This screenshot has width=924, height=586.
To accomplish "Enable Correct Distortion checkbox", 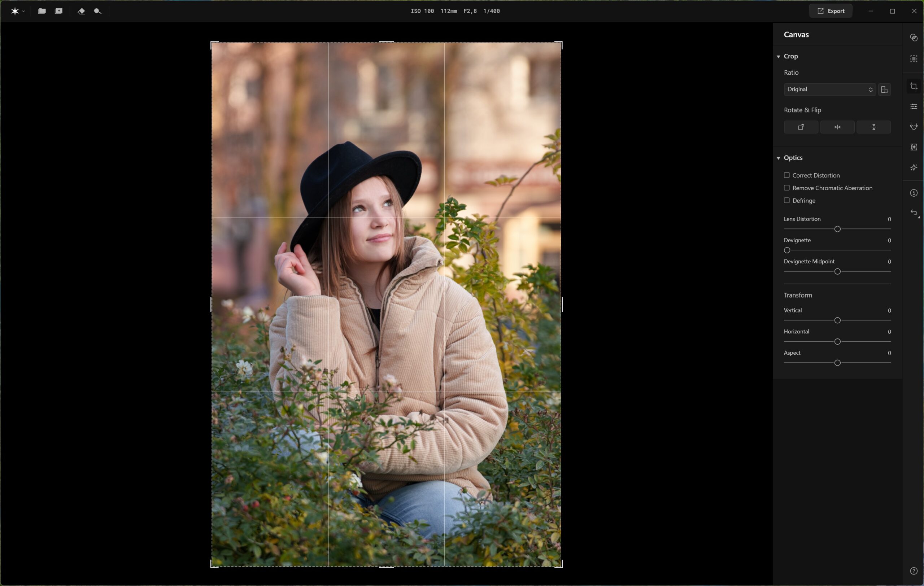I will tap(786, 175).
